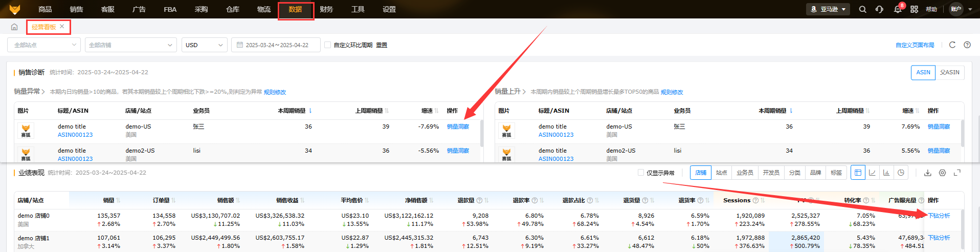Open the 财务 menu

(326, 9)
